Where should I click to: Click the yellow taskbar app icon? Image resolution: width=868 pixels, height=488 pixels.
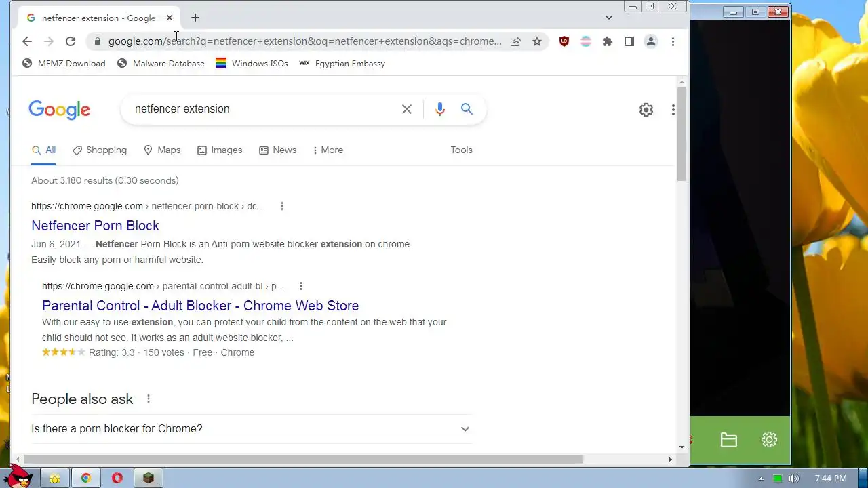[55, 479]
